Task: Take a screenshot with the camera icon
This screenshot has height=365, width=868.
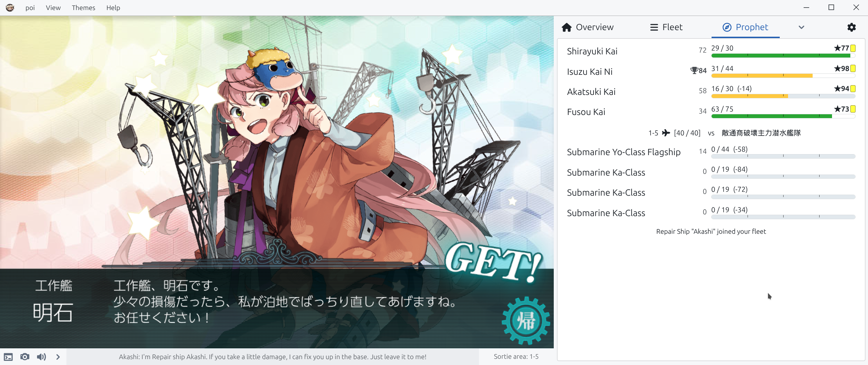Action: (x=25, y=357)
